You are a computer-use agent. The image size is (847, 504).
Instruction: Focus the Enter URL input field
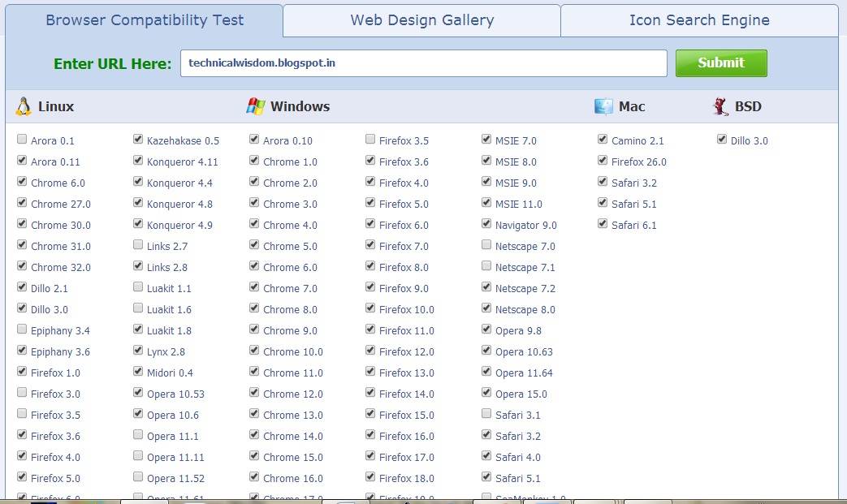pyautogui.click(x=424, y=63)
